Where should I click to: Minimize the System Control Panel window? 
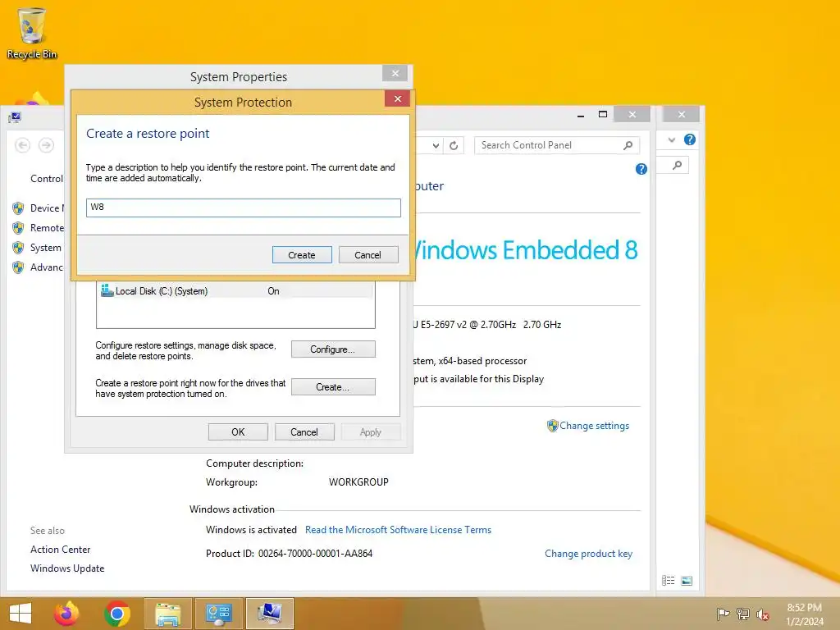pos(581,115)
